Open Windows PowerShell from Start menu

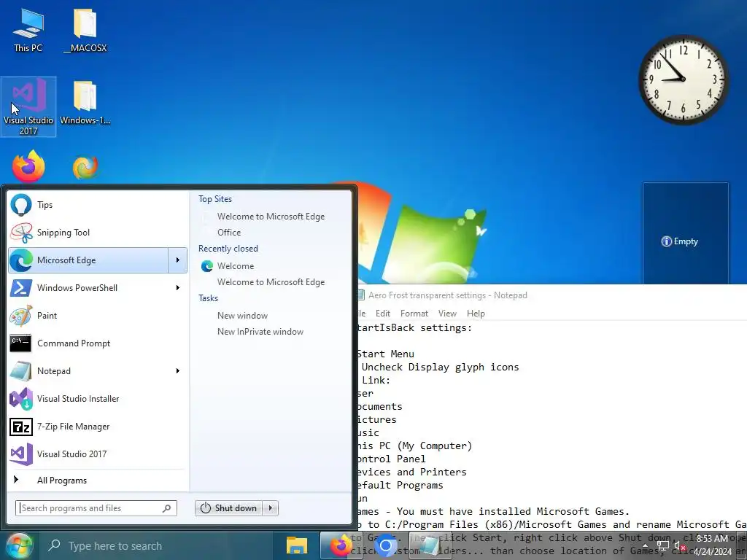[x=98, y=287]
